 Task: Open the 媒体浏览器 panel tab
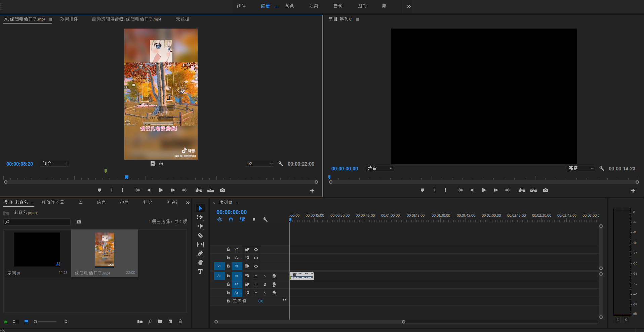[53, 203]
